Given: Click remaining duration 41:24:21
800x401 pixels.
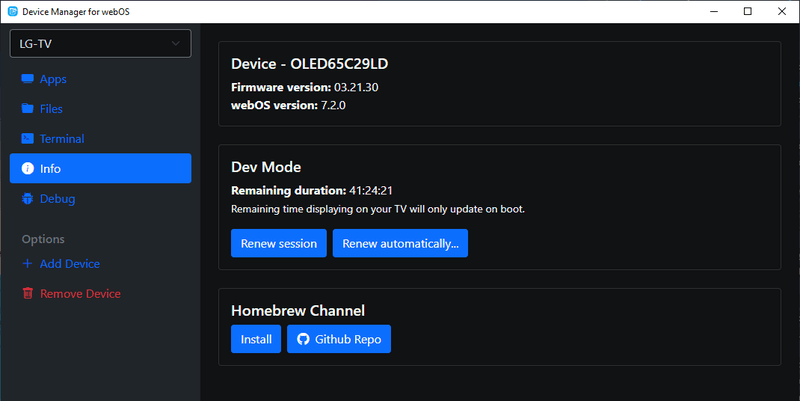Looking at the screenshot, I should click(371, 191).
